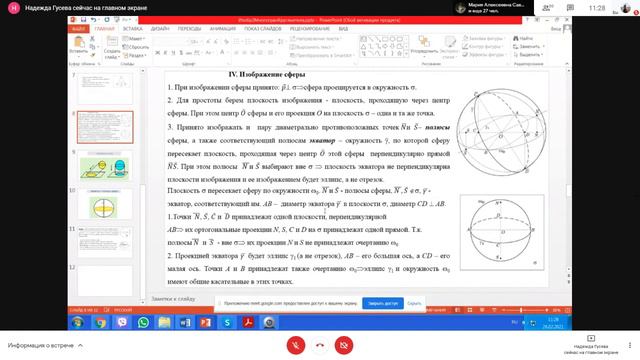The height and width of the screenshot is (360, 640).
Task: Click the 'Скрыть' link in sharing bar
Action: coord(414,303)
